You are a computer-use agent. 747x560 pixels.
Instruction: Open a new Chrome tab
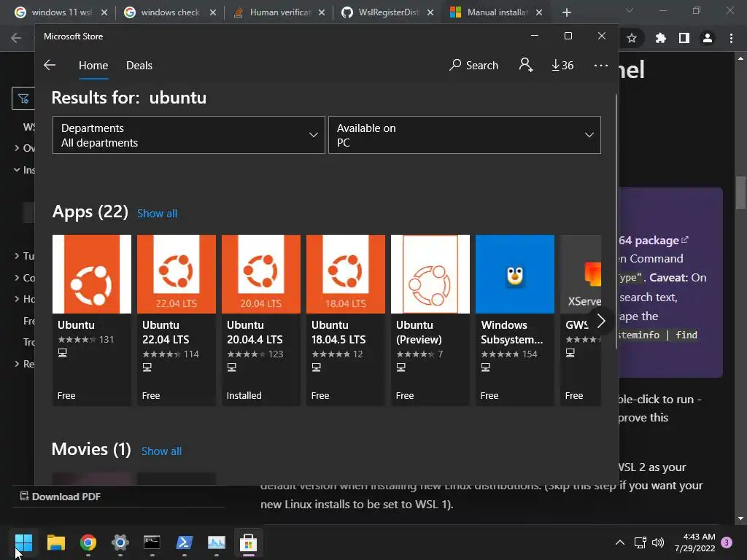click(x=566, y=12)
